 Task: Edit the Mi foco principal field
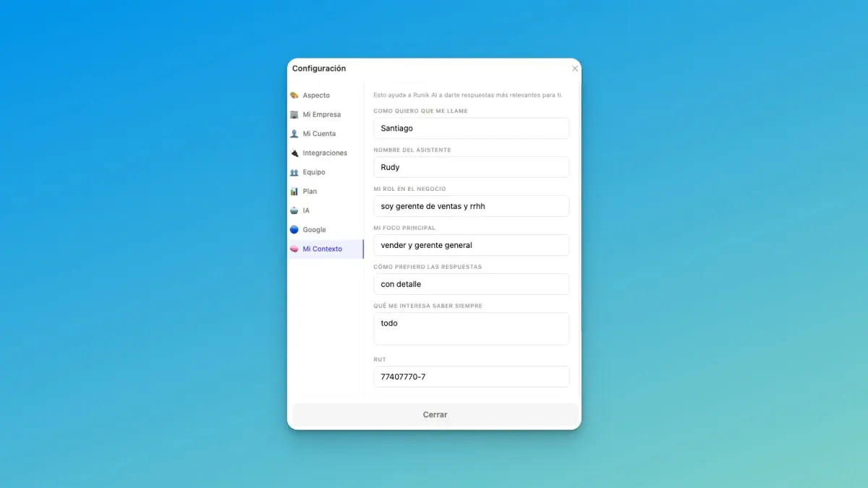[472, 245]
